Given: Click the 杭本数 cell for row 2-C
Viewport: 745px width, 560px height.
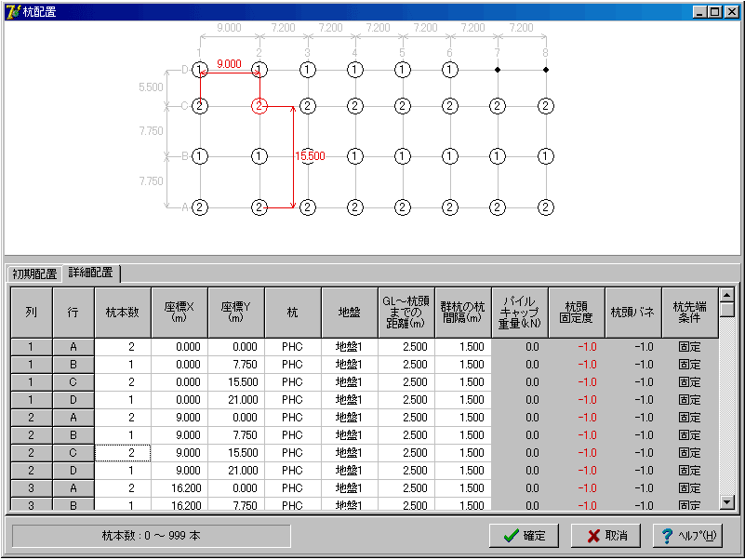Looking at the screenshot, I should point(123,453).
